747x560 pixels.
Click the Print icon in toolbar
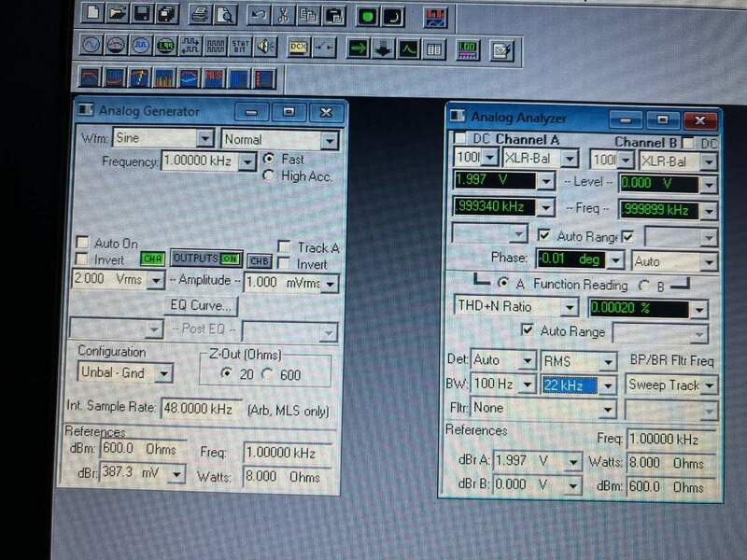[x=200, y=14]
